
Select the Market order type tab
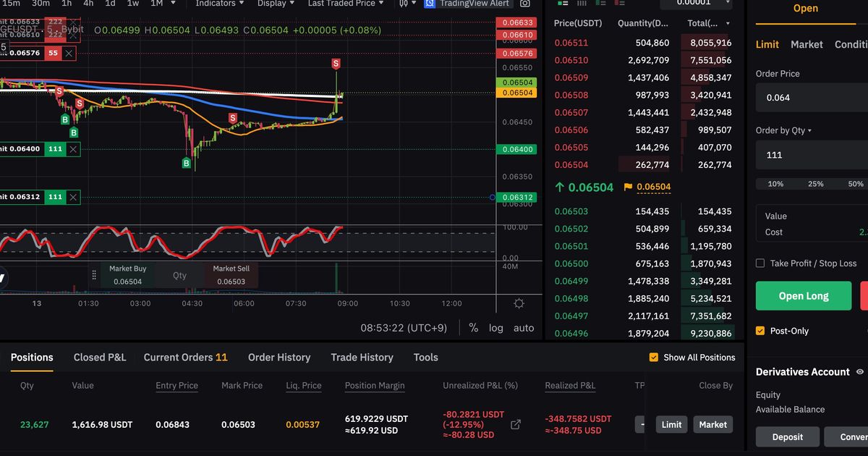807,44
